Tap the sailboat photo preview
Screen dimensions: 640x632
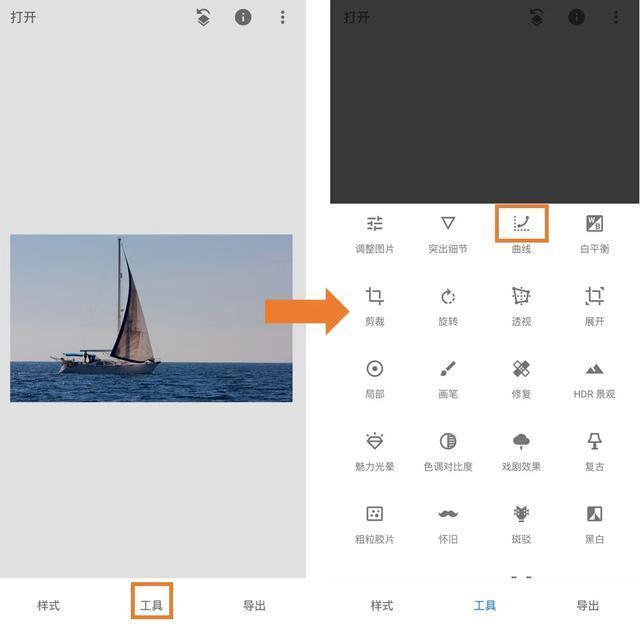(x=151, y=318)
